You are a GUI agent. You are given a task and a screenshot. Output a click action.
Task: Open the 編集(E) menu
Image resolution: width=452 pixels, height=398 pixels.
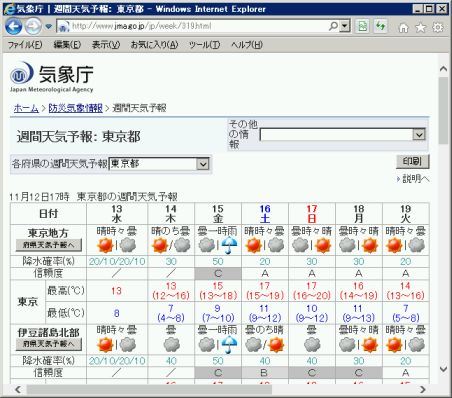coord(67,45)
